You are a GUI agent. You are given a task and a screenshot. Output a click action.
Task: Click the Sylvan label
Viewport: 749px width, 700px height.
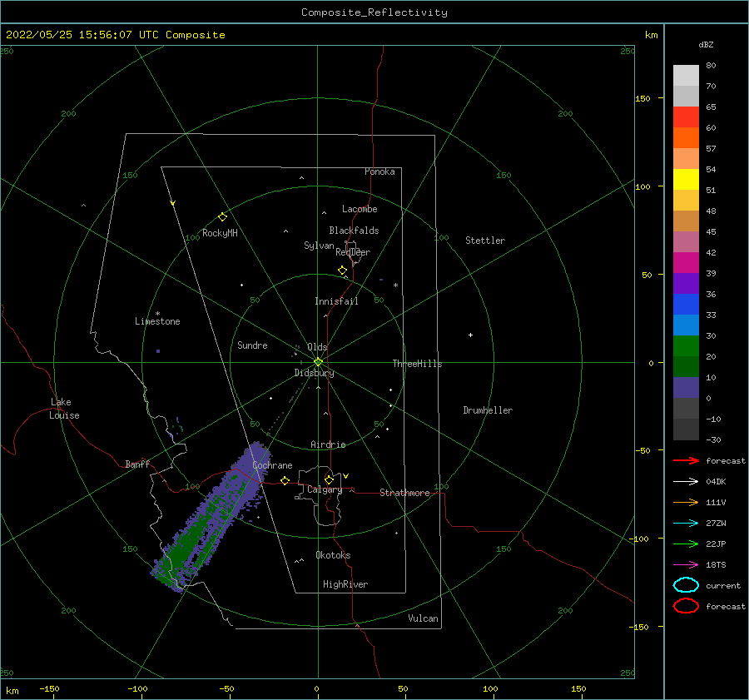point(319,246)
